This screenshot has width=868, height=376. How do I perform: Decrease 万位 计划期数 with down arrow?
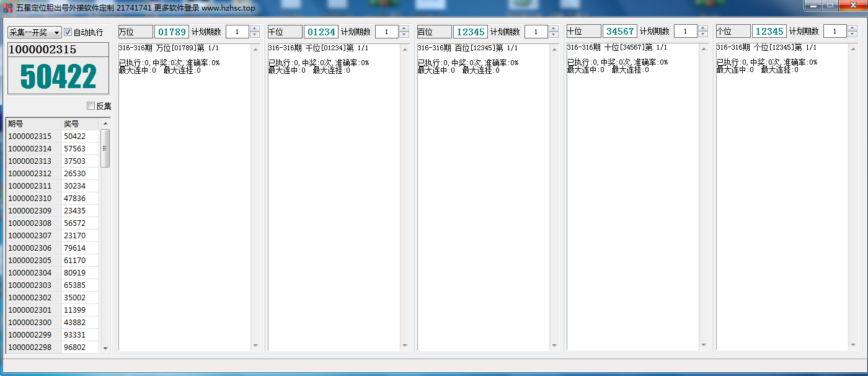click(255, 35)
